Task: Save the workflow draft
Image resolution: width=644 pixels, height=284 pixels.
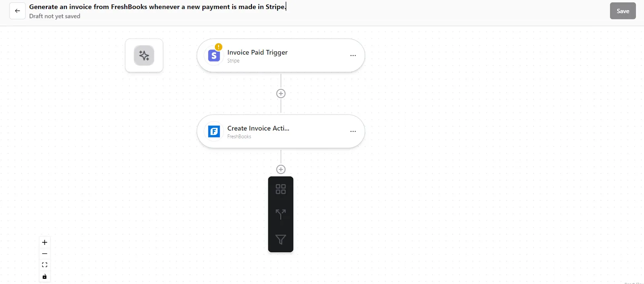Action: [623, 11]
